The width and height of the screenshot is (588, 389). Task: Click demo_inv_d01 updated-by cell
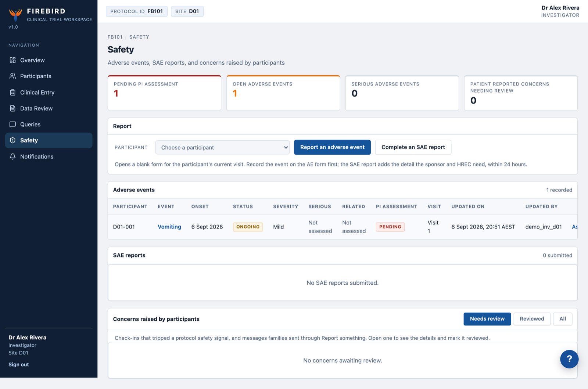544,227
